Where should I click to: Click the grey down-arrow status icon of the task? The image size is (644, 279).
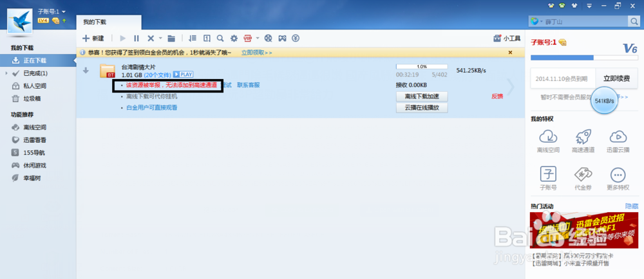(x=86, y=70)
